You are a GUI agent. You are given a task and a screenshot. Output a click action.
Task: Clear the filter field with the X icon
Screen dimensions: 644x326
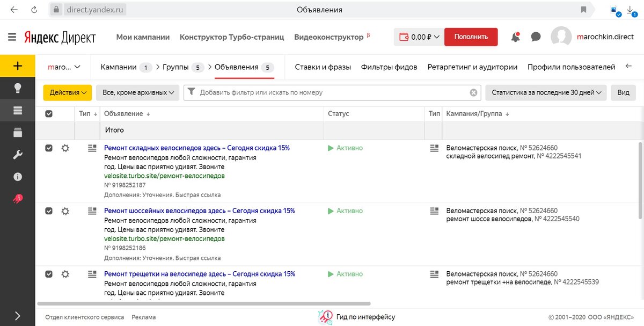pos(473,92)
